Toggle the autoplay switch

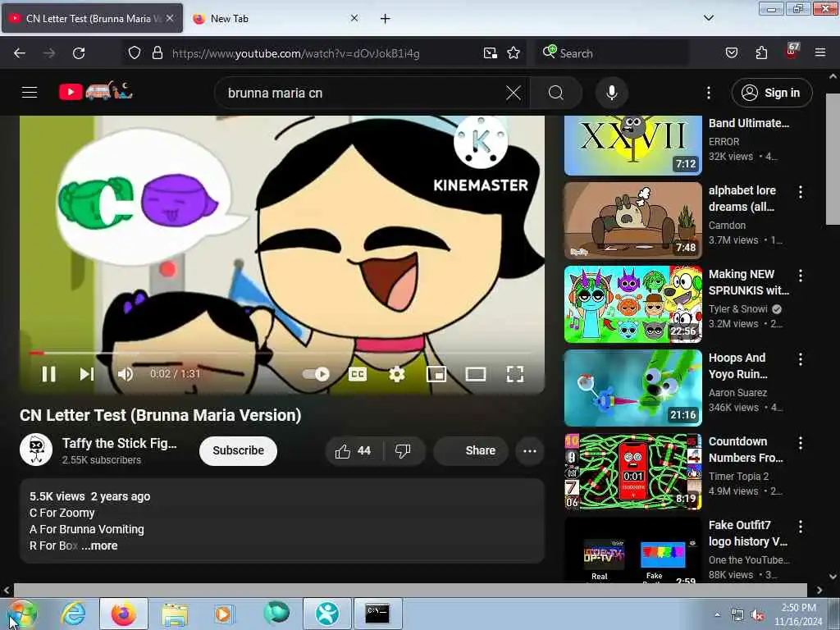[x=316, y=374]
